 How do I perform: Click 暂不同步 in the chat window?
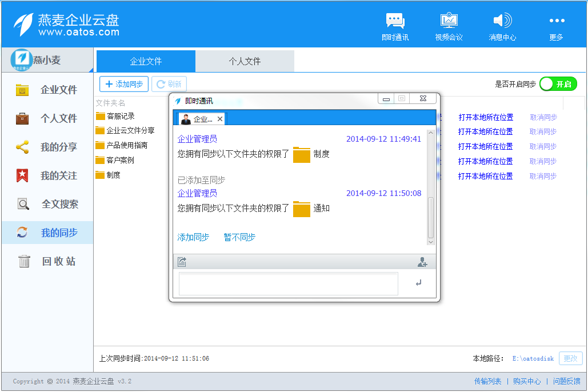pyautogui.click(x=239, y=237)
